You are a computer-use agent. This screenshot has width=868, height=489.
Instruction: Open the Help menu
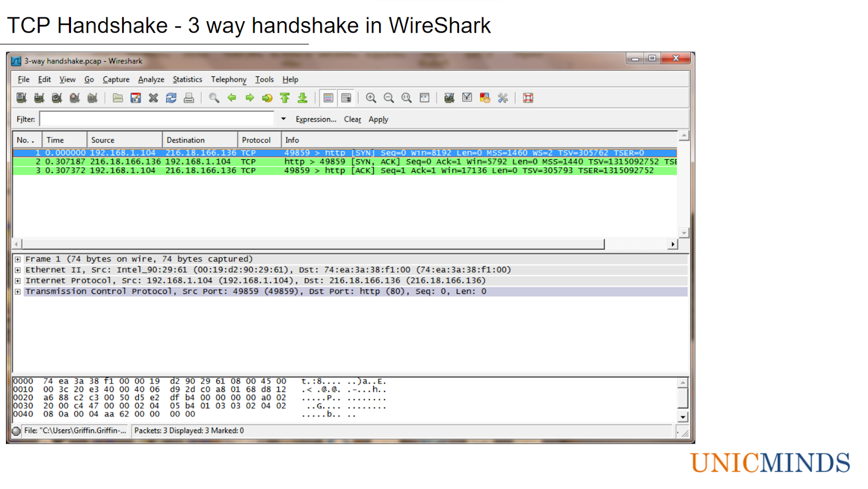[x=290, y=80]
